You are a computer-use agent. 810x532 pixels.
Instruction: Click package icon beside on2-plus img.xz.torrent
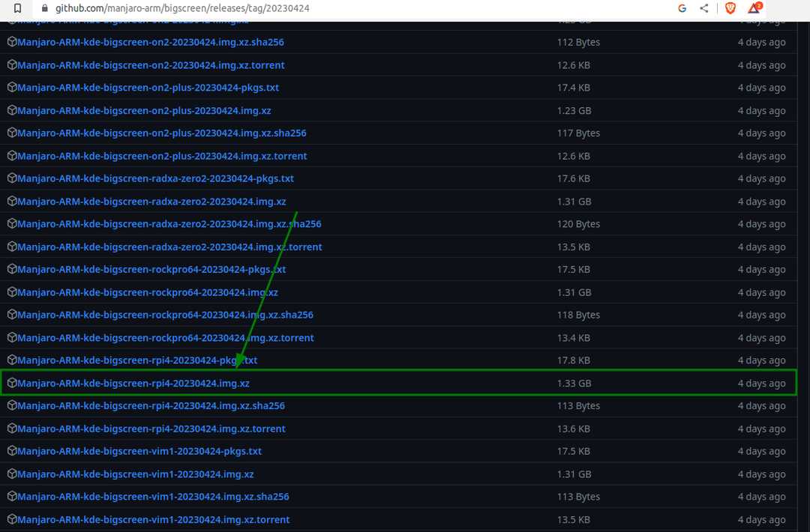[x=12, y=156]
